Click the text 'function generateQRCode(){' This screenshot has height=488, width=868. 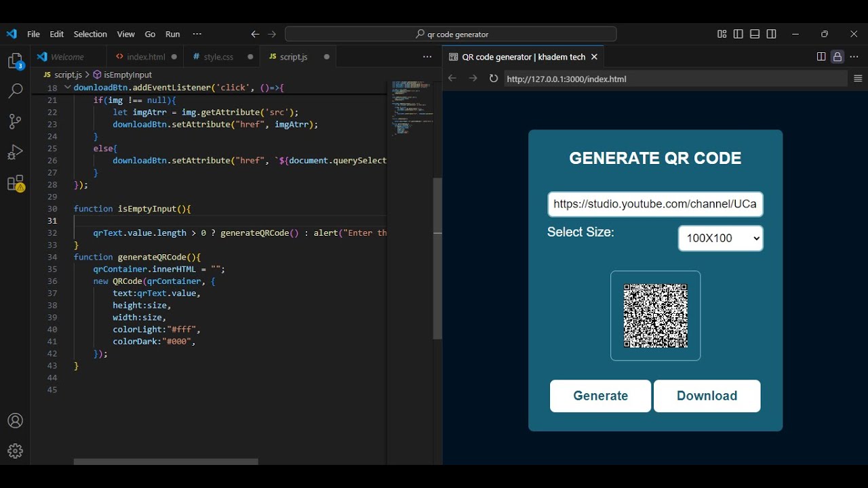[x=137, y=257]
